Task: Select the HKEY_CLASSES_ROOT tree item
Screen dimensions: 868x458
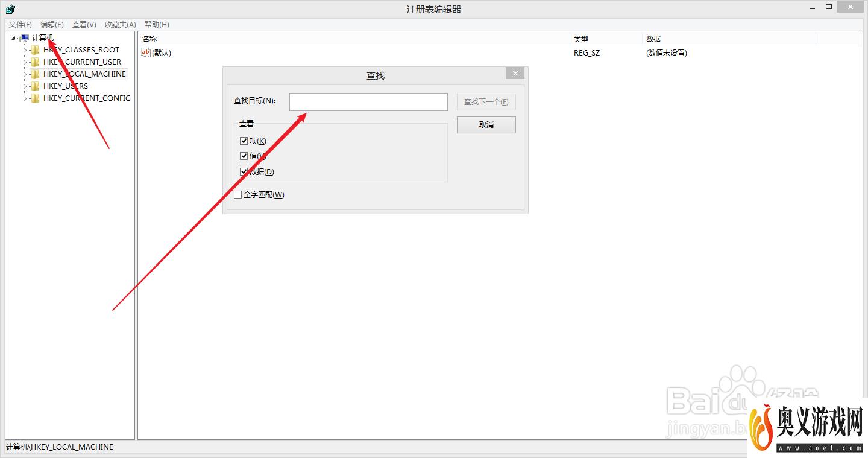Action: [x=81, y=50]
